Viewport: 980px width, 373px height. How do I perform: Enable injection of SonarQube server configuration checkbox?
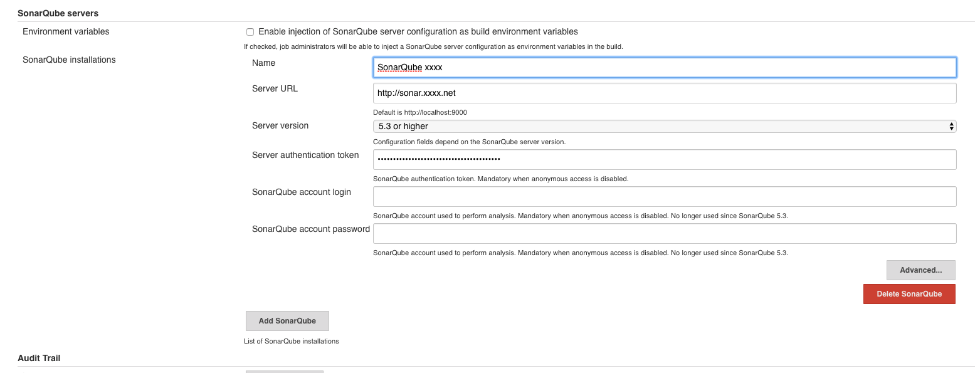point(250,31)
